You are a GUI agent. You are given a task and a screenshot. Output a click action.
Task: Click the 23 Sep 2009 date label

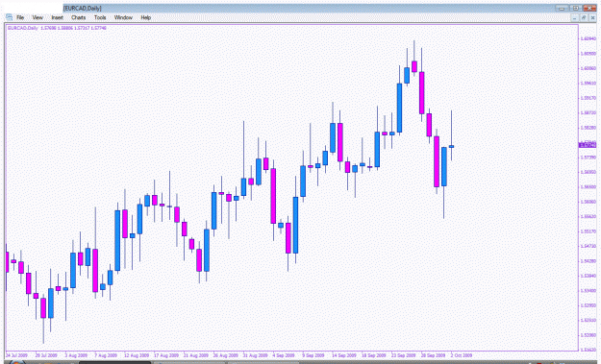403,355
